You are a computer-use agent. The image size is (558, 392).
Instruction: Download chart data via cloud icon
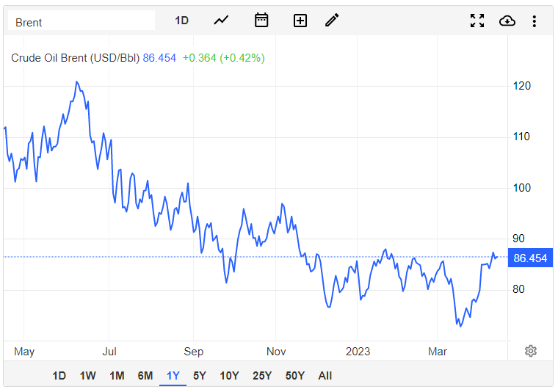tap(507, 21)
